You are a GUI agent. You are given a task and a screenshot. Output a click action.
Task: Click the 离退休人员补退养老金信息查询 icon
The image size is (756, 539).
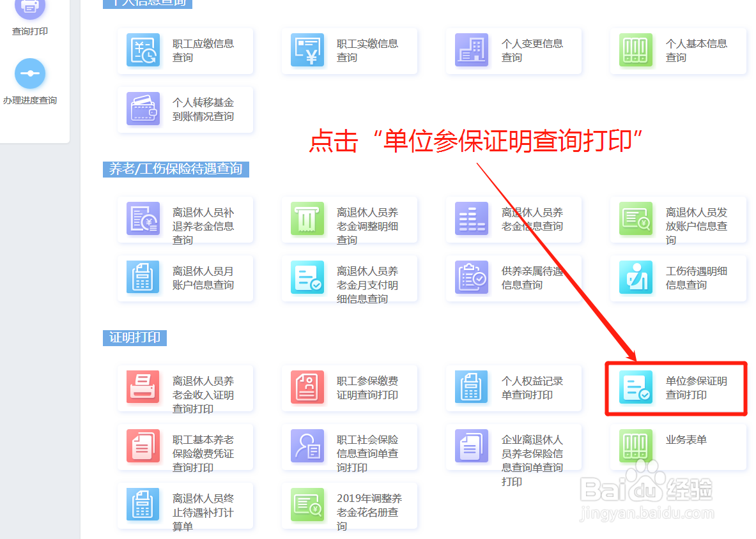coord(143,218)
